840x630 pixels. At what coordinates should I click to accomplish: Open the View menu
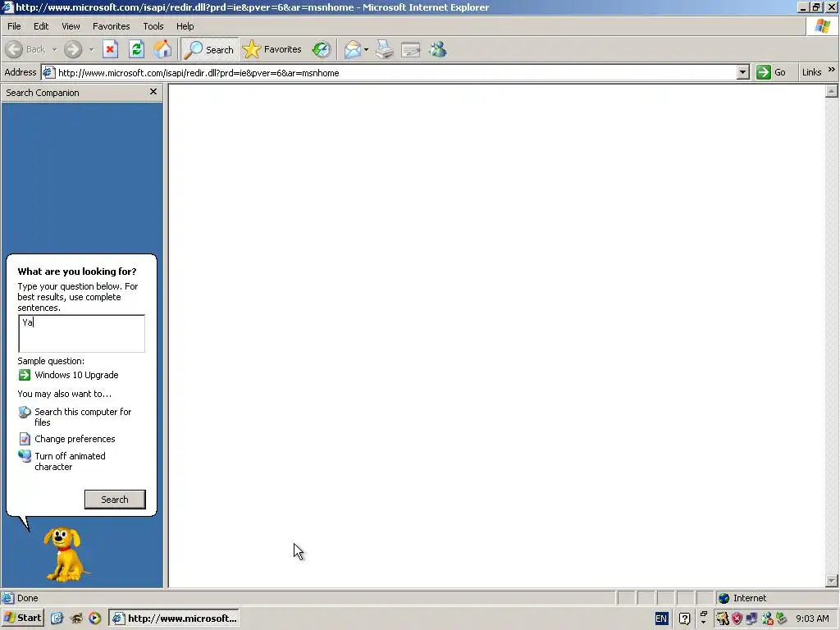[x=71, y=26]
